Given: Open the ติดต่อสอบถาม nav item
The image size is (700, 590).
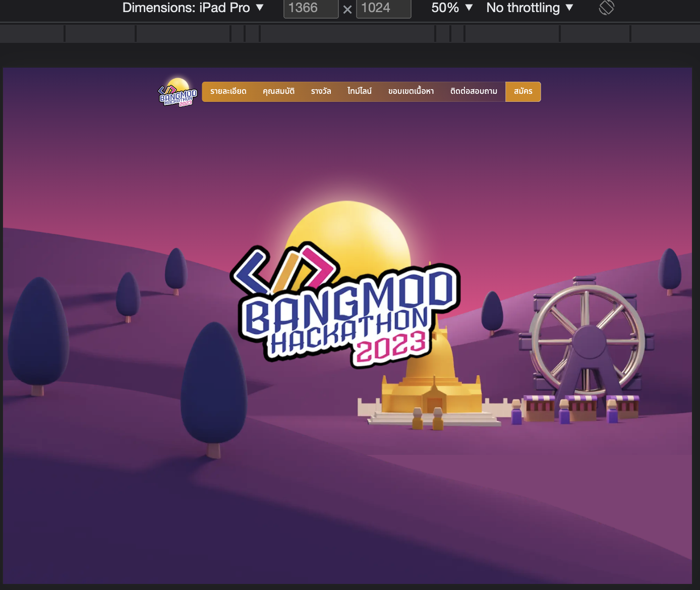Looking at the screenshot, I should (x=474, y=91).
